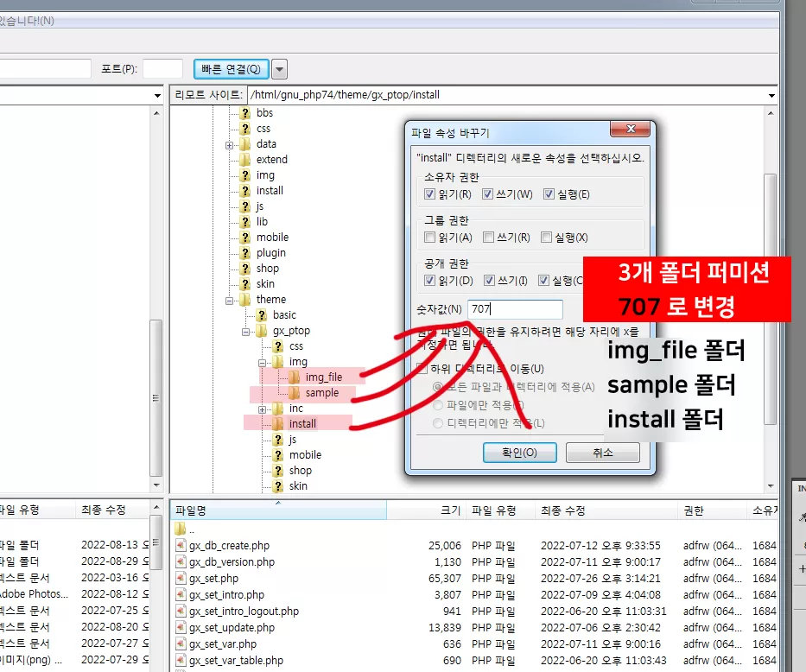The image size is (806, 672).
Task: Uncheck the owner 쓰기(W) write permission
Action: [x=488, y=193]
